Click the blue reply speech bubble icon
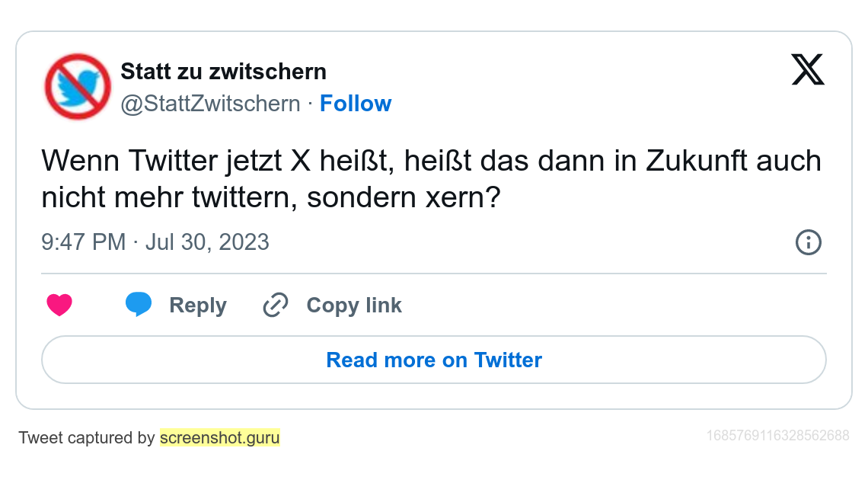This screenshot has width=868, height=480. (139, 304)
